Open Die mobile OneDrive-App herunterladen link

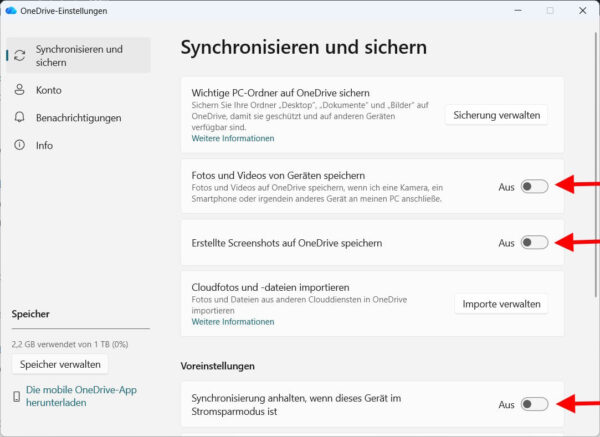click(81, 396)
